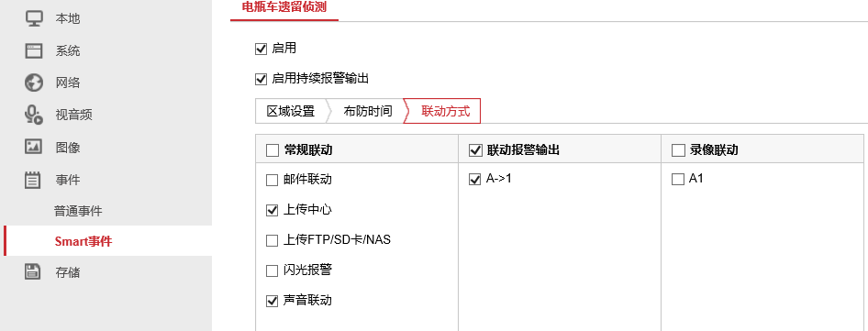This screenshot has height=331, width=868.
Task: Select the 事件 calendar icon
Action: (34, 180)
